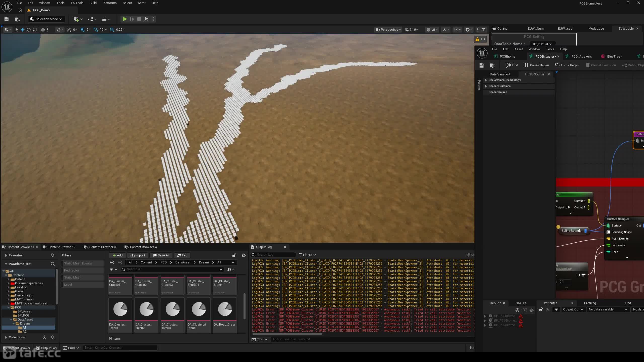Toggle Content Browser lock icon
The image size is (644, 362).
click(234, 255)
